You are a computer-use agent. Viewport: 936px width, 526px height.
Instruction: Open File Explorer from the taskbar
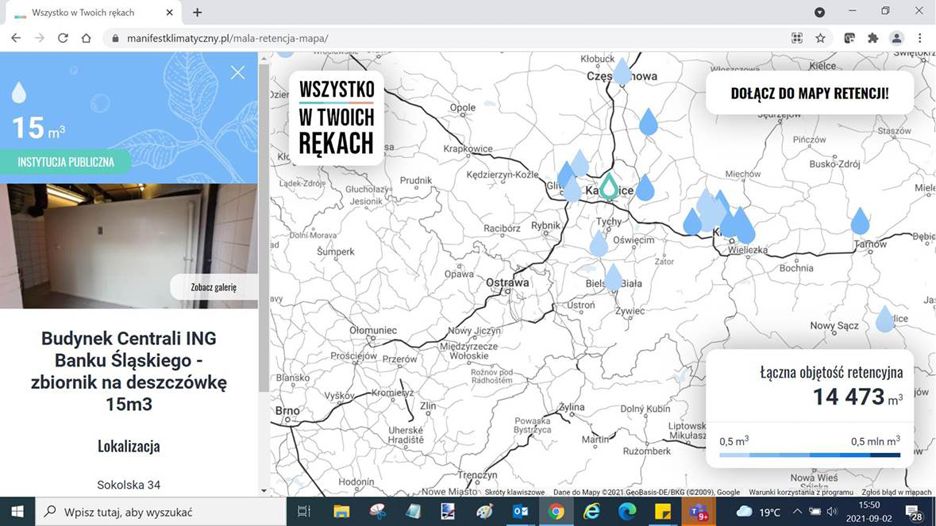tap(341, 512)
